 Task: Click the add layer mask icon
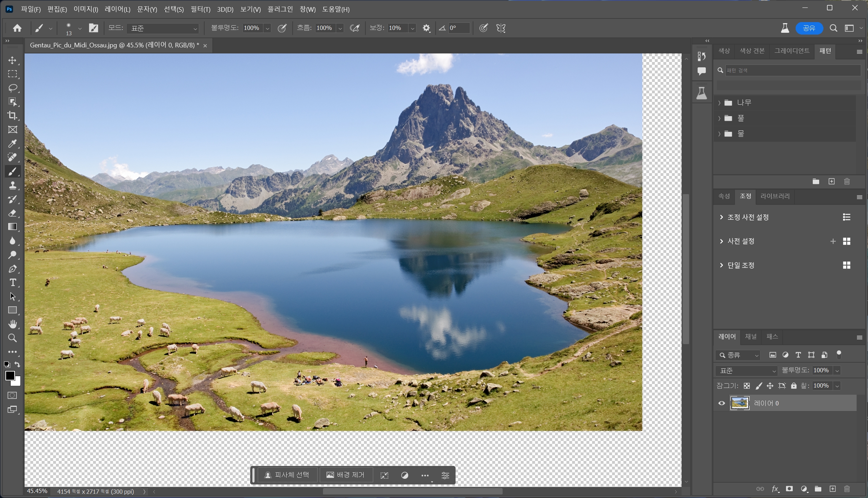pos(789,489)
